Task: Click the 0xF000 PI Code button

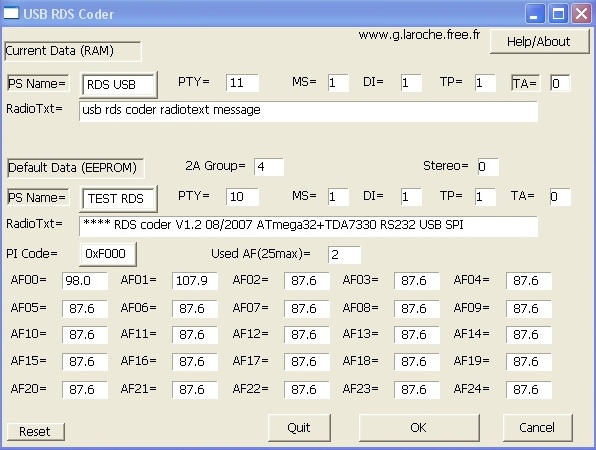Action: pos(108,254)
